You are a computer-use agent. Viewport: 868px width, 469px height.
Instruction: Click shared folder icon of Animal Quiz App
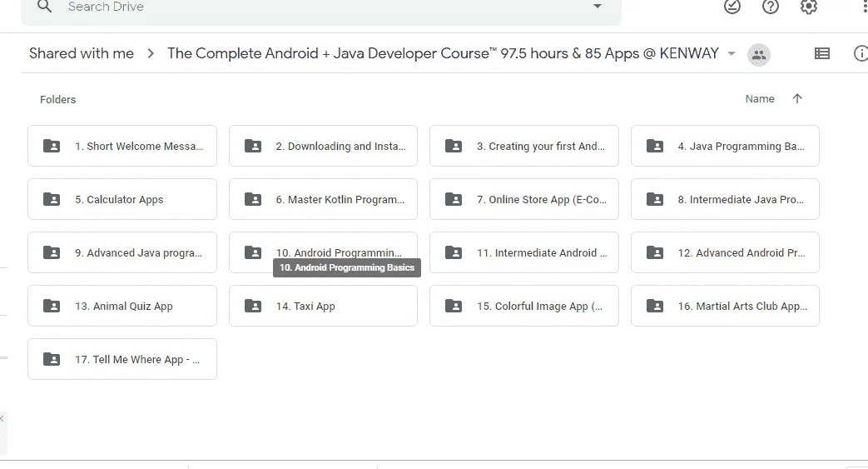52,306
